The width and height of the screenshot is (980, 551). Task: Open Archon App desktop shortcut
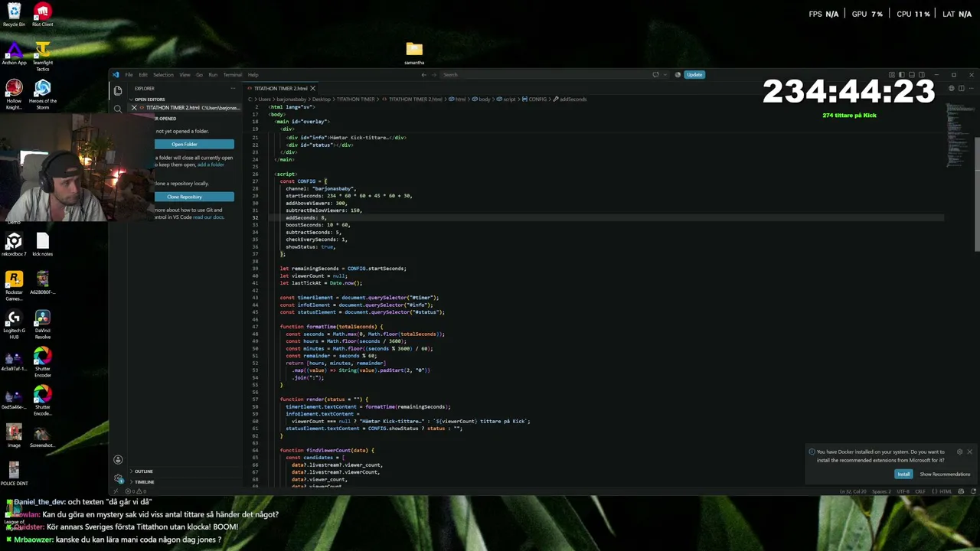point(14,54)
